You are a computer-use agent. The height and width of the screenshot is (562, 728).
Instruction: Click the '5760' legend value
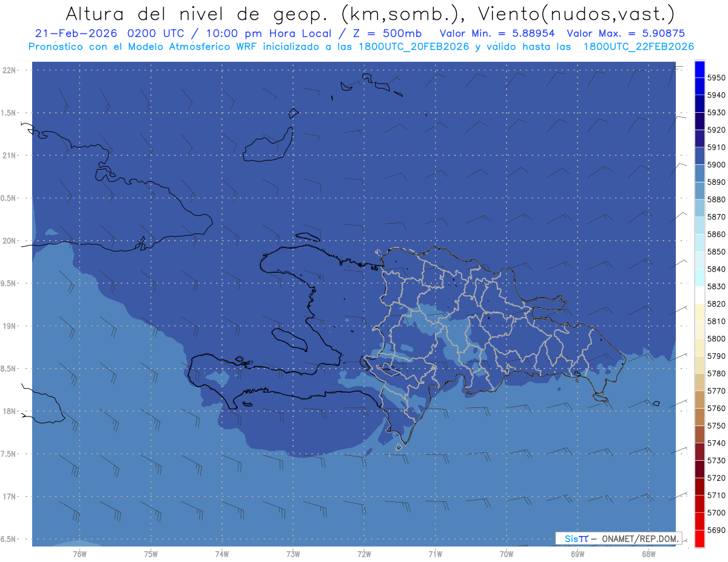[716, 408]
